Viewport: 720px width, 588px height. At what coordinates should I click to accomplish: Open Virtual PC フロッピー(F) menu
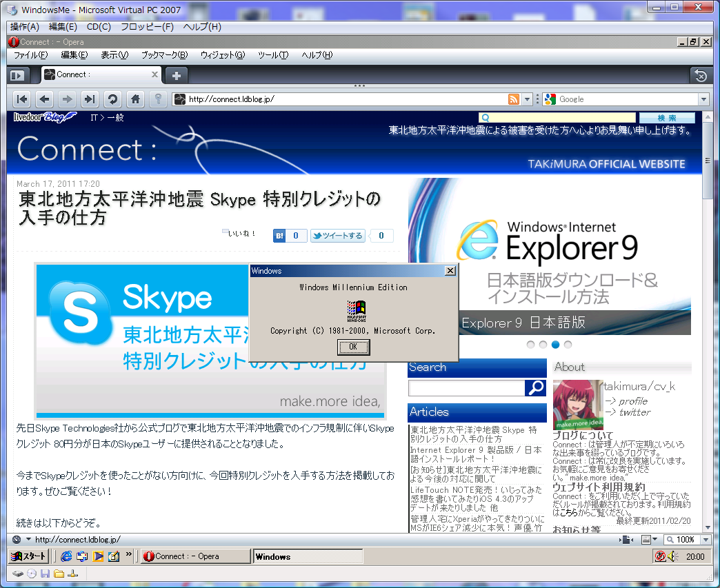click(x=147, y=27)
